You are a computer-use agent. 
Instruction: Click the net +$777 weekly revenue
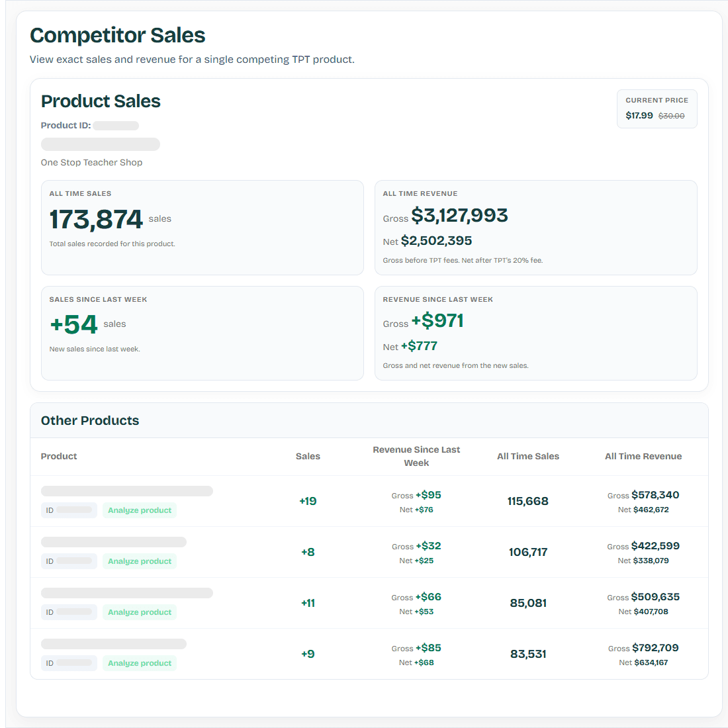(x=419, y=346)
